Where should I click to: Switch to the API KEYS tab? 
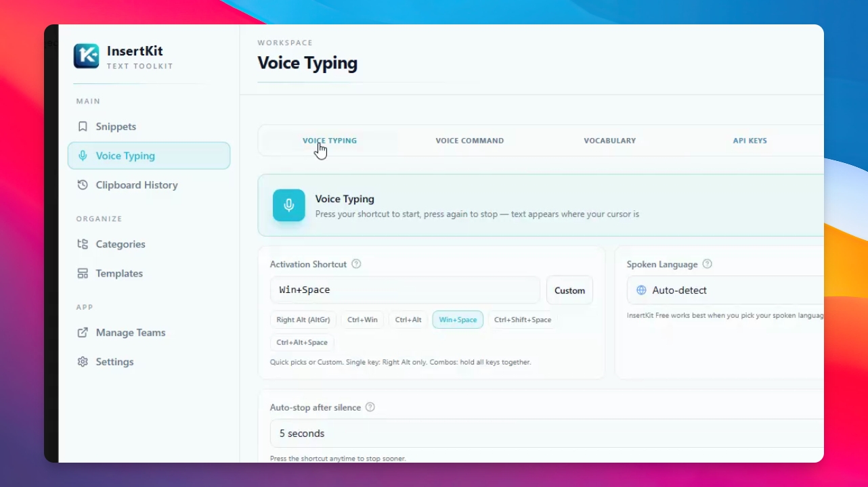tap(750, 141)
